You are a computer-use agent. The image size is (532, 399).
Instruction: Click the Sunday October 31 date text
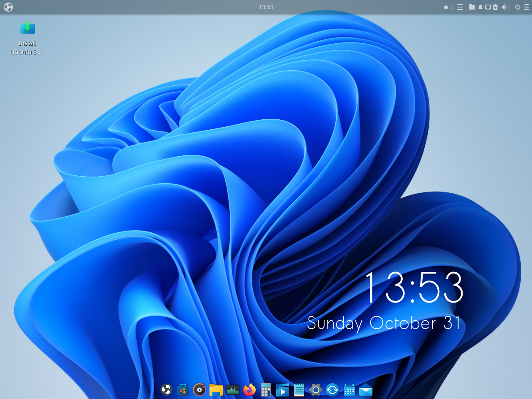coord(384,323)
